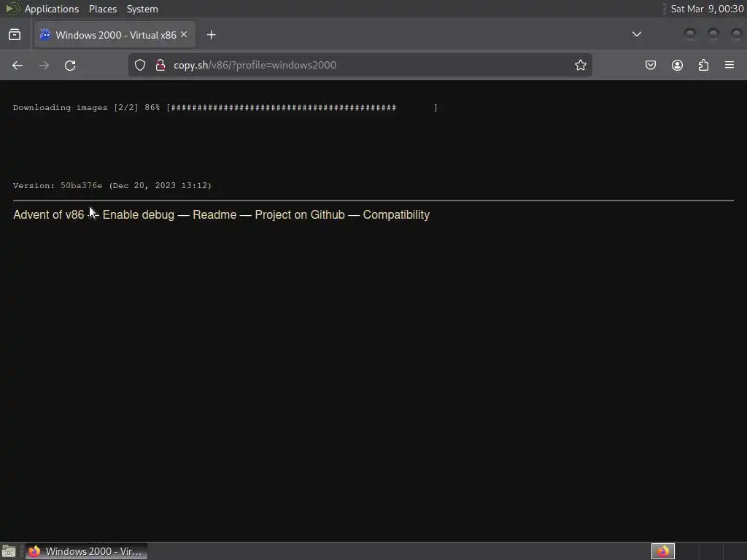
Task: Bookmark this page with the star
Action: (x=580, y=65)
